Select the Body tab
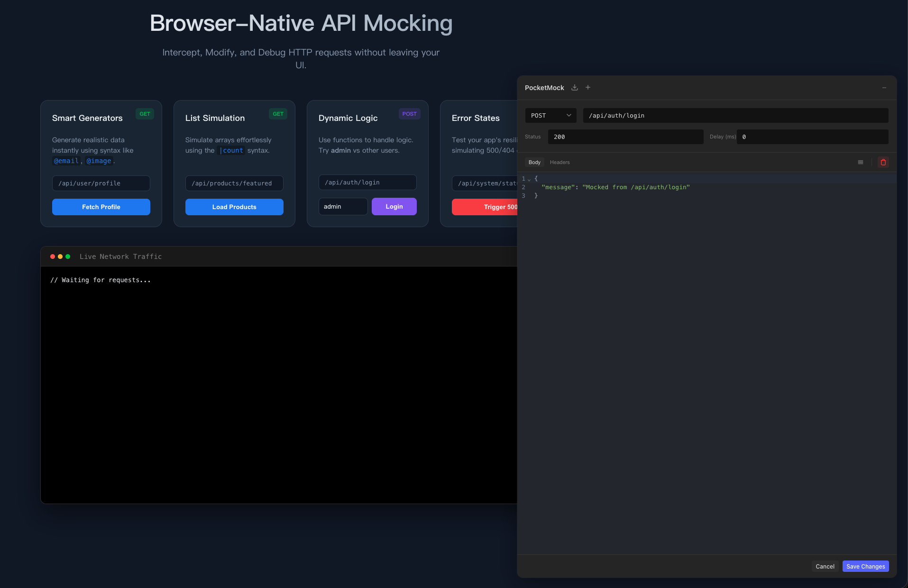908x588 pixels. coord(534,162)
